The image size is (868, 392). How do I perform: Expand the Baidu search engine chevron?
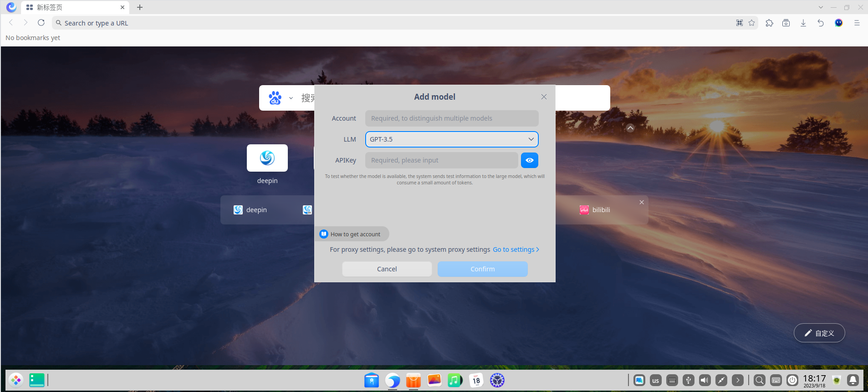pos(291,98)
